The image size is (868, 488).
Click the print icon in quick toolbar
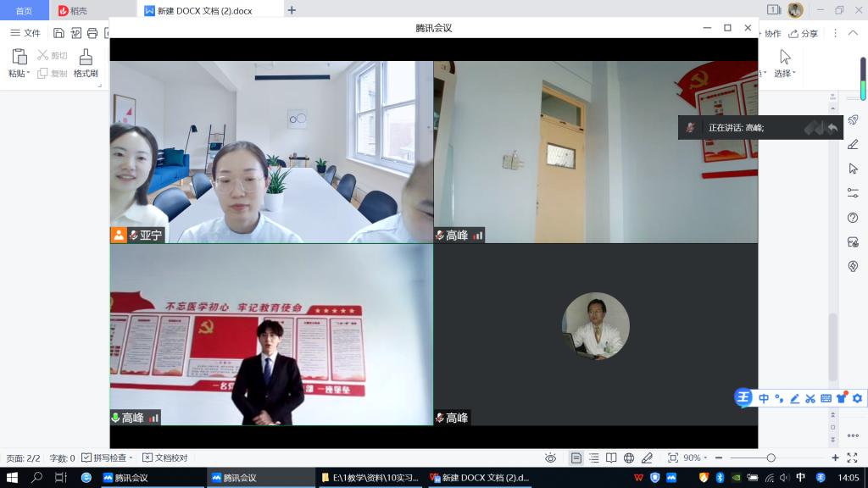coord(92,33)
